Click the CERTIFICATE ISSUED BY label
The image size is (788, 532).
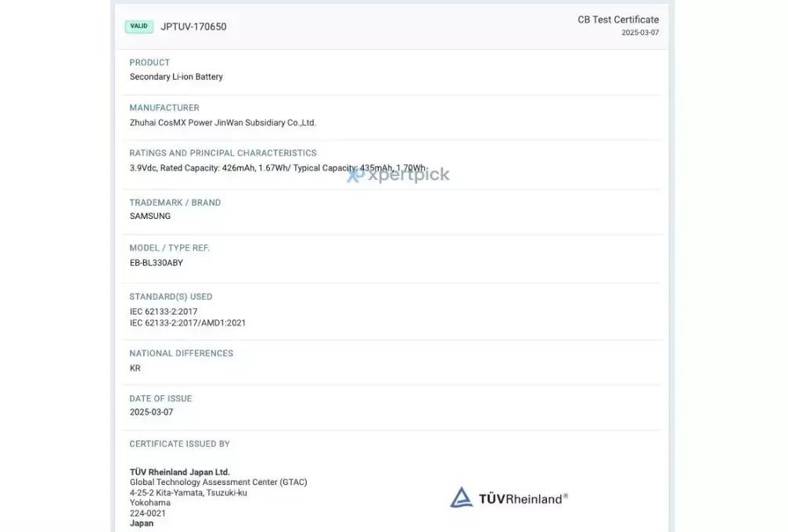180,444
